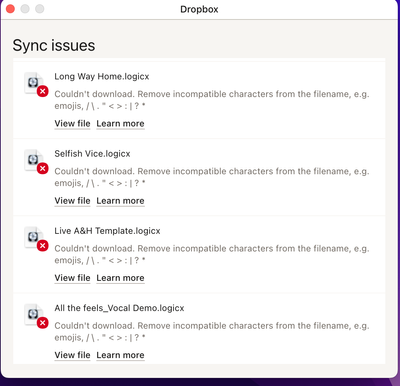Viewport: 400px width, 386px height.
Task: Select the All the feels_Vocal Demo.logicx filename
Action: [x=119, y=308]
